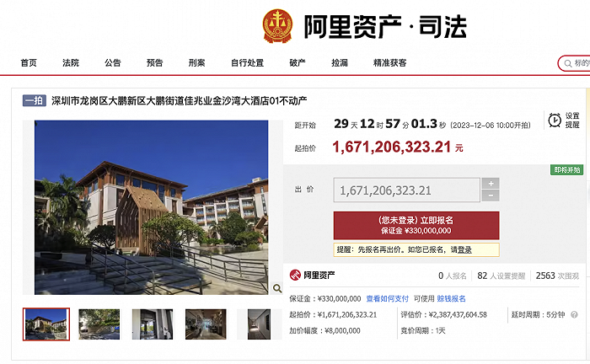Click the alarm clock reminder icon
Viewport: 590px width, 364px height.
tap(555, 120)
